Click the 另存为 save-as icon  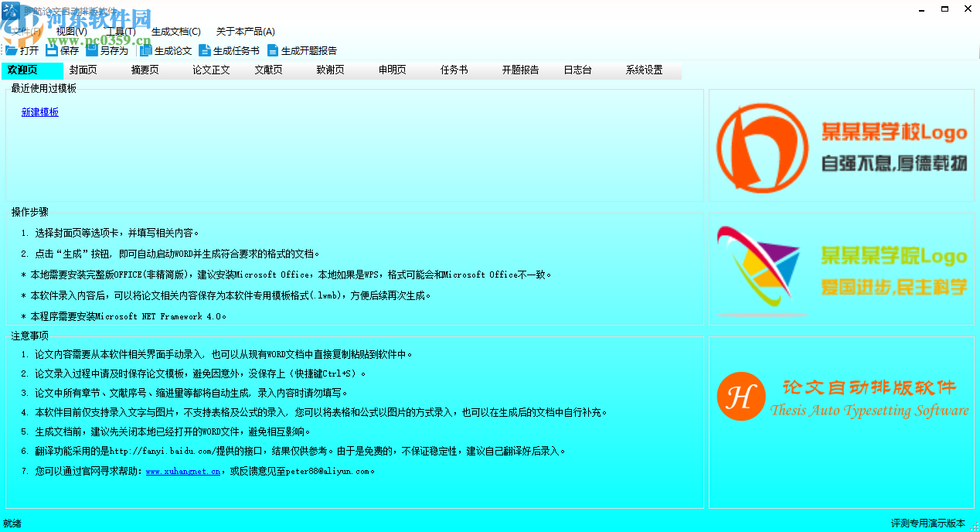pyautogui.click(x=92, y=50)
